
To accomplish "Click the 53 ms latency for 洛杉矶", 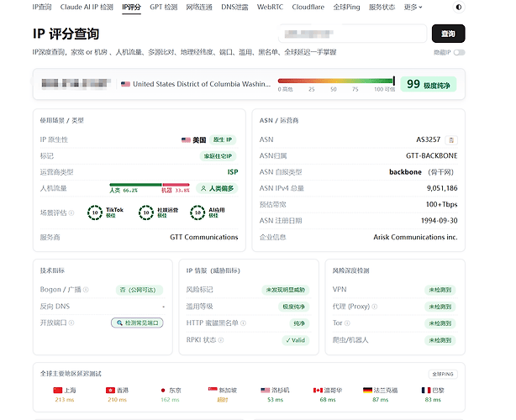I will [275, 400].
